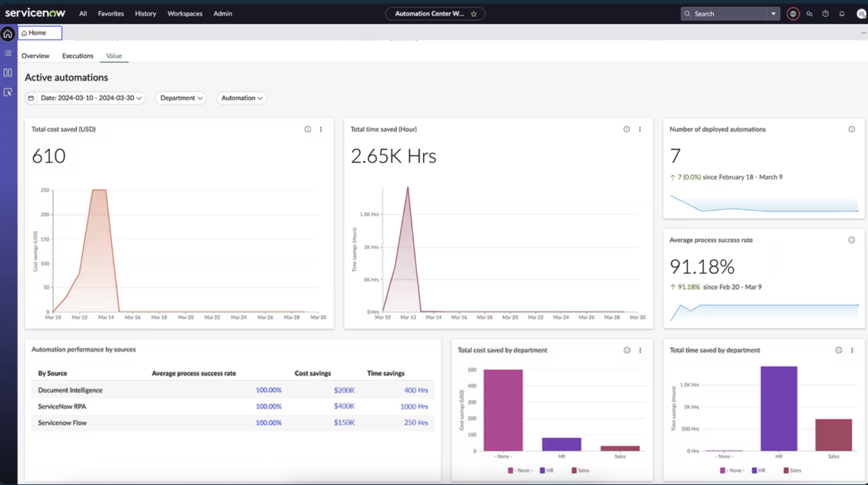Click the HR bar in cost by department chart
The height and width of the screenshot is (485, 868).
coord(561,444)
